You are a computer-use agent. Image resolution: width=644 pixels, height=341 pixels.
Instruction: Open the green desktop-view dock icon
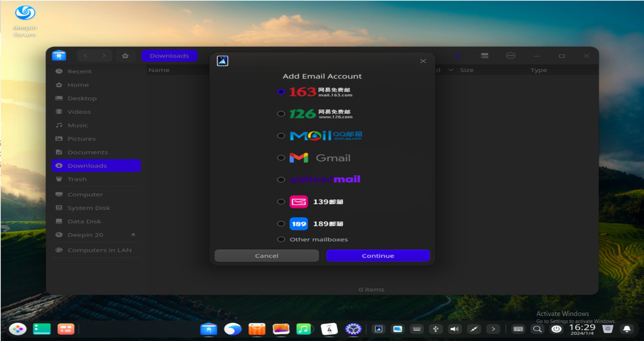pos(42,329)
